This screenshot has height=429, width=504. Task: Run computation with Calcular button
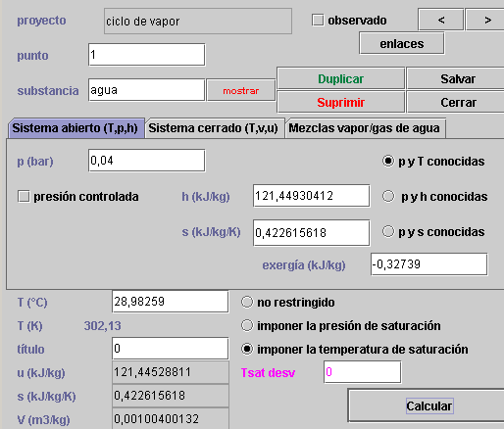point(428,405)
